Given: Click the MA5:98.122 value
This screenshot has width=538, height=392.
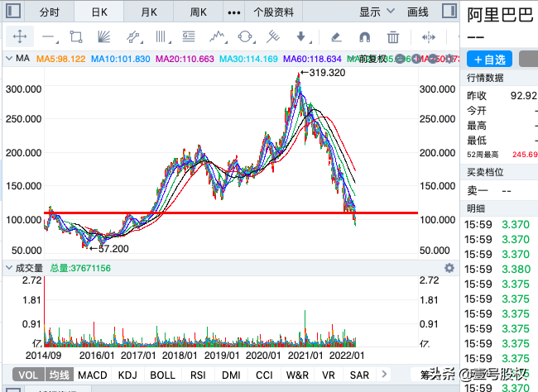Looking at the screenshot, I should pos(61,59).
